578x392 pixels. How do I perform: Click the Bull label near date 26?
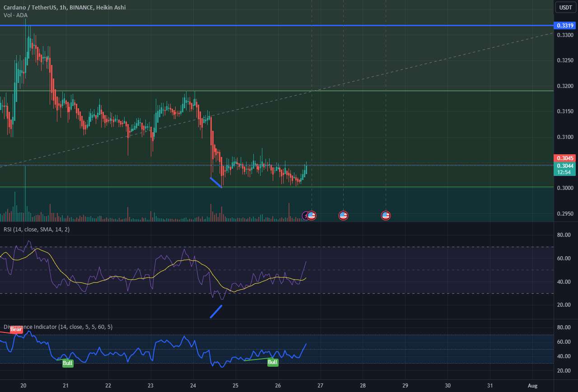[273, 362]
